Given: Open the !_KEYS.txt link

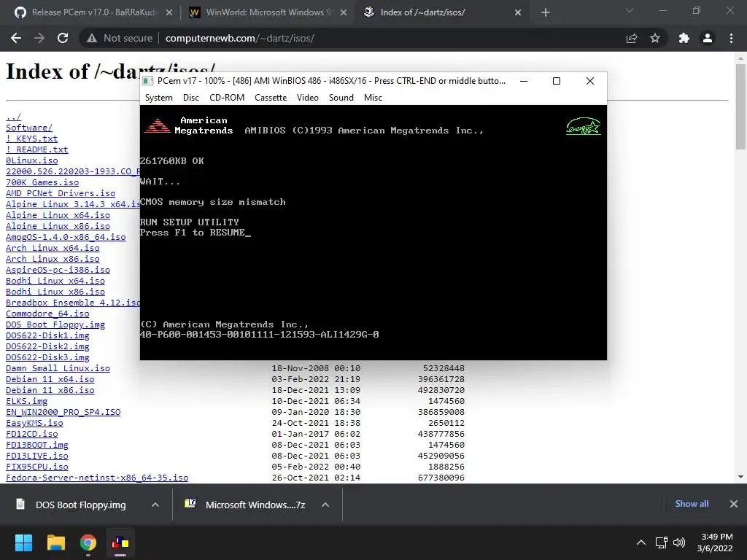Looking at the screenshot, I should tap(31, 139).
